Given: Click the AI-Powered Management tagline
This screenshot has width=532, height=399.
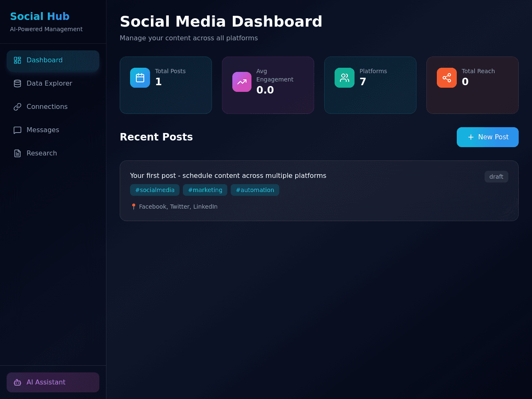Looking at the screenshot, I should click(46, 29).
